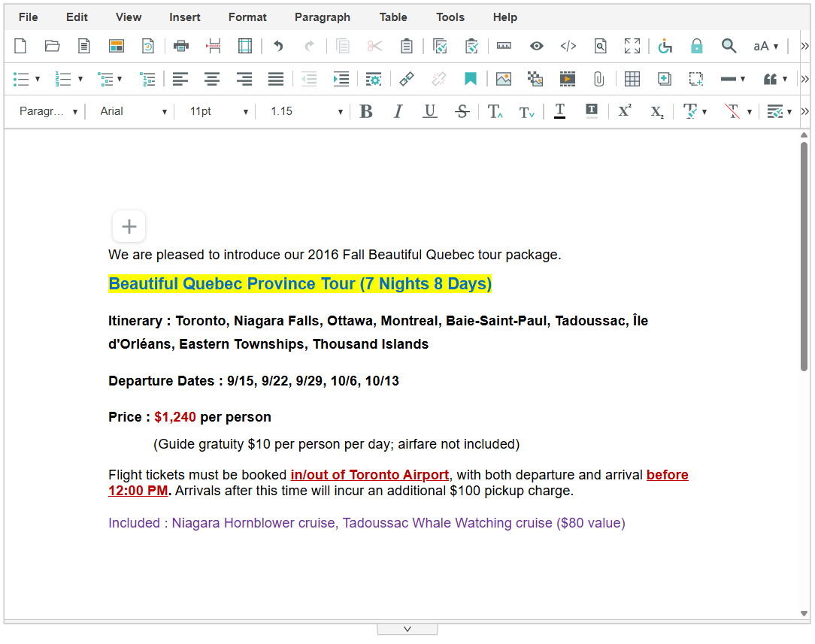815x644 pixels.
Task: Click the Beautiful Quebec Province Tour heading
Action: 300,283
